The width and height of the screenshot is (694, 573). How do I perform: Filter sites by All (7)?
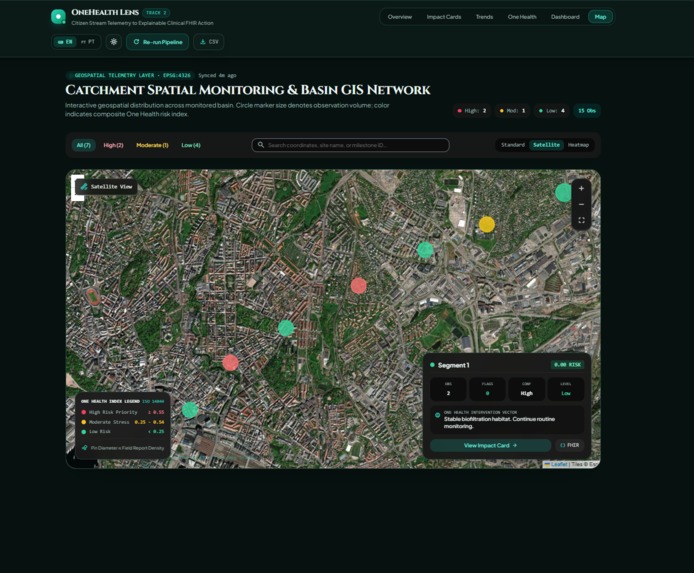coord(84,145)
